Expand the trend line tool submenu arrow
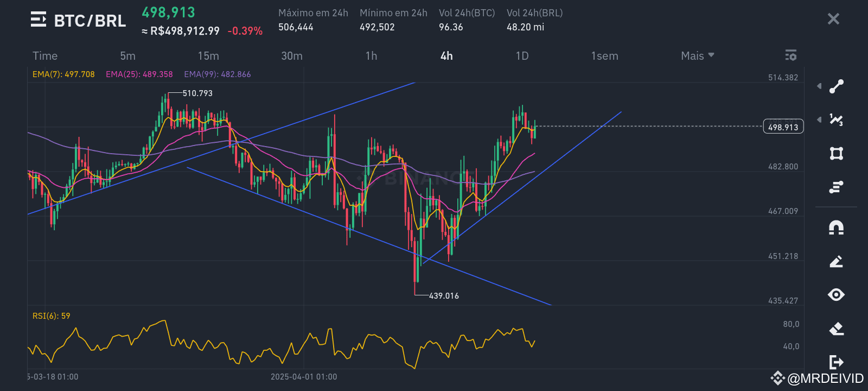 [x=819, y=86]
